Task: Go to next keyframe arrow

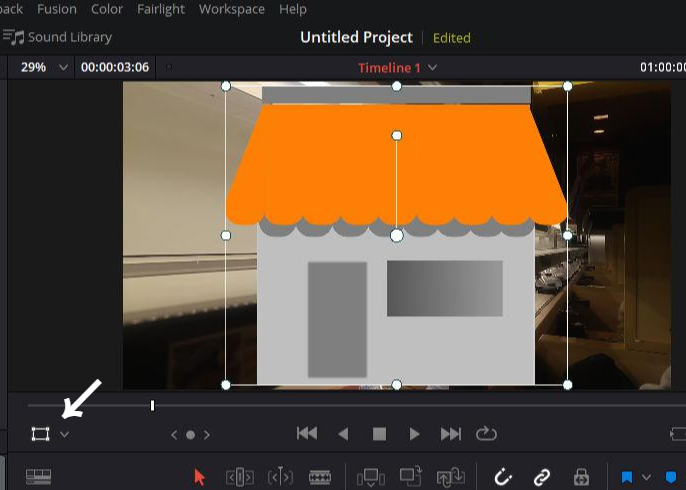Action: click(x=206, y=435)
